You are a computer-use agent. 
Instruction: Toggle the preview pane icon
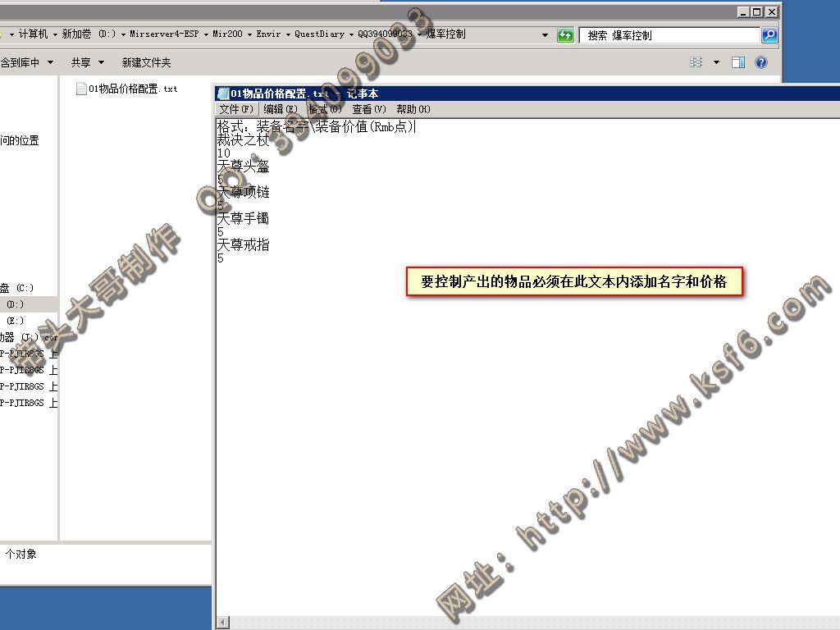pos(738,62)
